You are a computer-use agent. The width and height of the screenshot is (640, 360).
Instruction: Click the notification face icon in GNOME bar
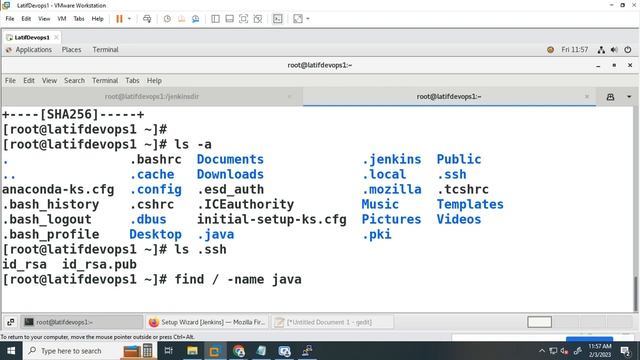pyautogui.click(x=550, y=50)
